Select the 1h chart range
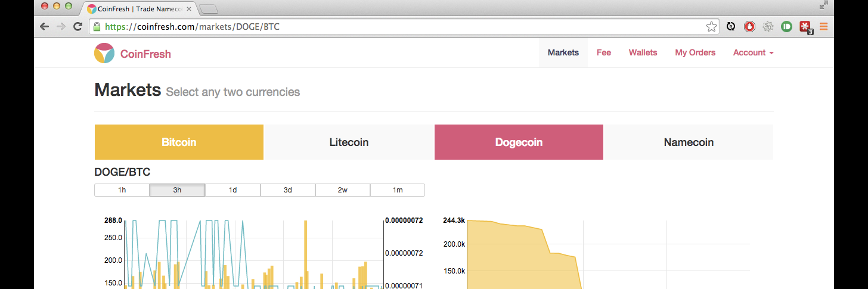The image size is (868, 289). (x=122, y=190)
